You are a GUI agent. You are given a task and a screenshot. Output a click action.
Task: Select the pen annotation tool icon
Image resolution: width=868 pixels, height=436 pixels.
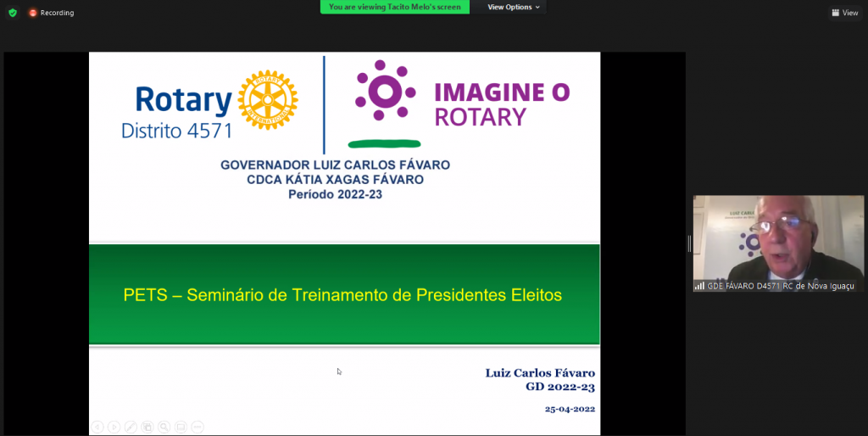pos(131,427)
